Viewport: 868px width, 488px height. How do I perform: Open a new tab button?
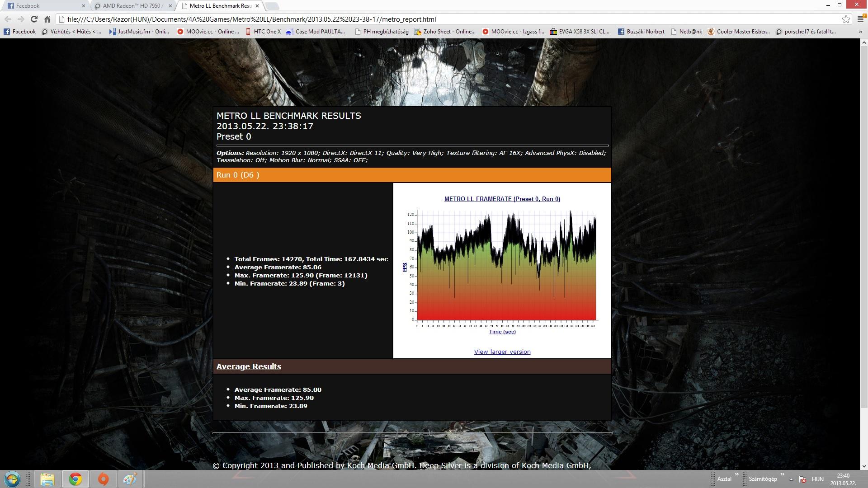pos(272,6)
